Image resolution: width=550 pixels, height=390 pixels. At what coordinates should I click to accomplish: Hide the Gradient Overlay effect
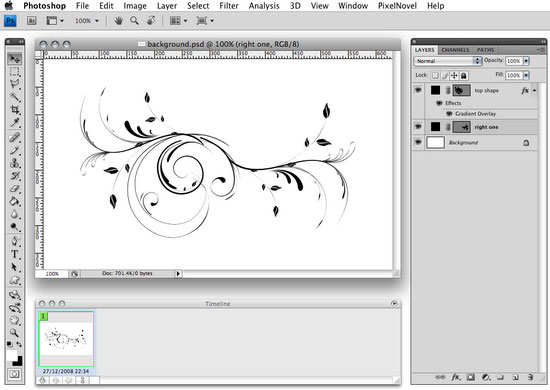click(x=449, y=114)
